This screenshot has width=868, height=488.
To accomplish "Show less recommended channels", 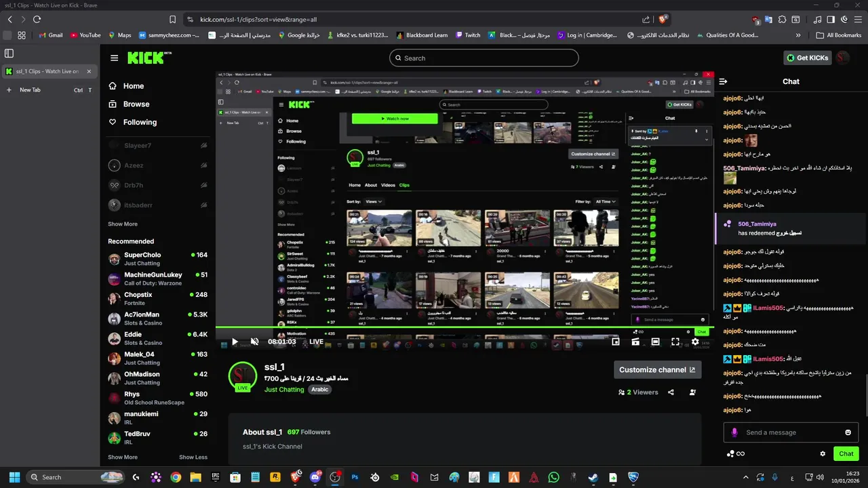I will click(x=193, y=457).
